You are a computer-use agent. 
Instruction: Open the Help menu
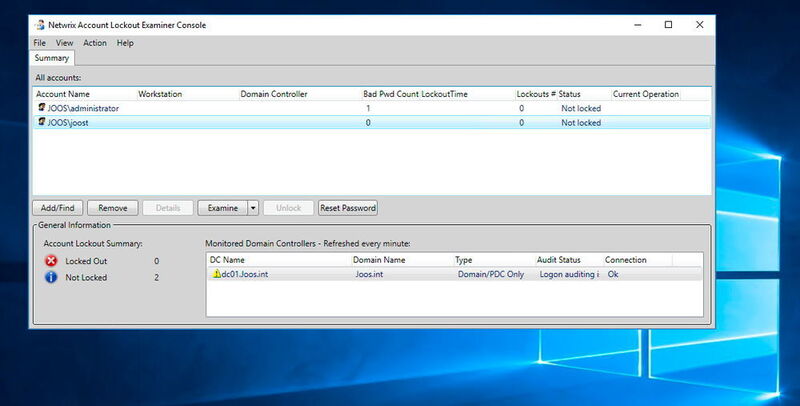tap(125, 43)
